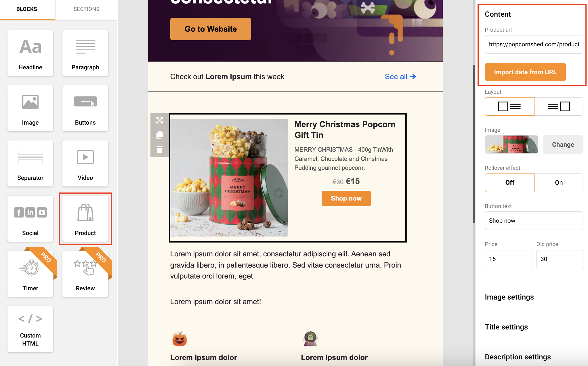Delete the product block with the trash icon
The height and width of the screenshot is (366, 588).
pyautogui.click(x=160, y=150)
